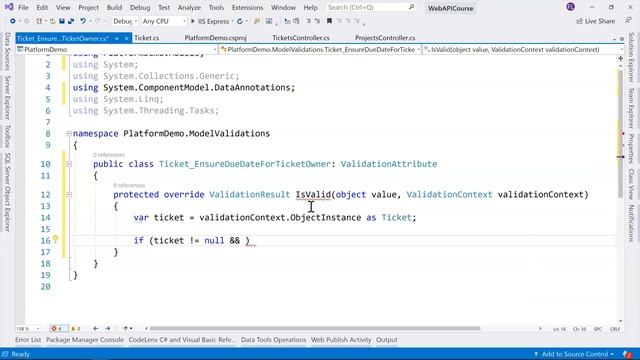Switch to the PlatformDemo.csproj tab
Viewport: 640px width, 360px height.
[216, 38]
